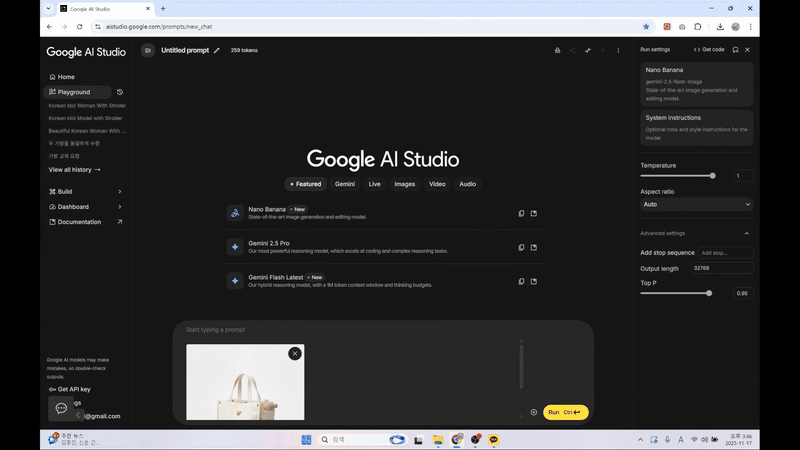Open the Home page in sidebar

tap(62, 77)
